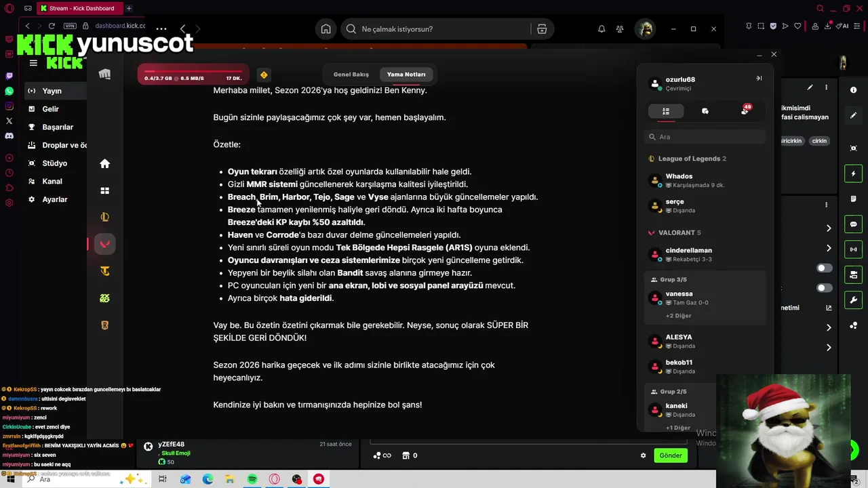Open WhatsApp in Opera sidebar
This screenshot has width=868, height=488.
point(9,91)
